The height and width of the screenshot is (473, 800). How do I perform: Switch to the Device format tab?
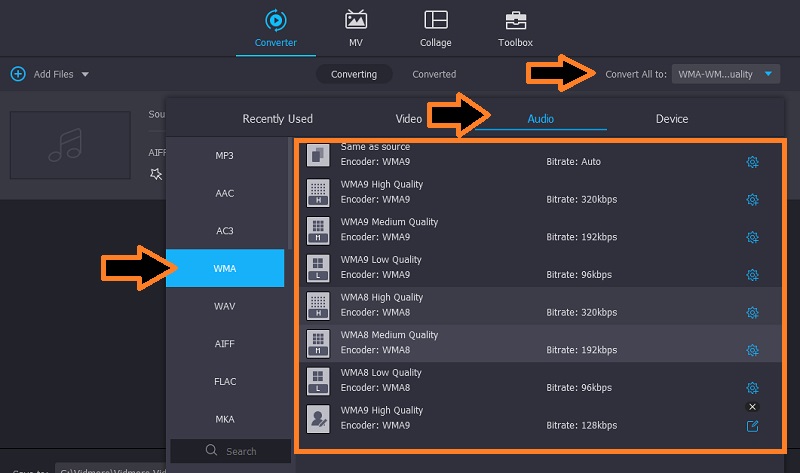click(x=671, y=119)
